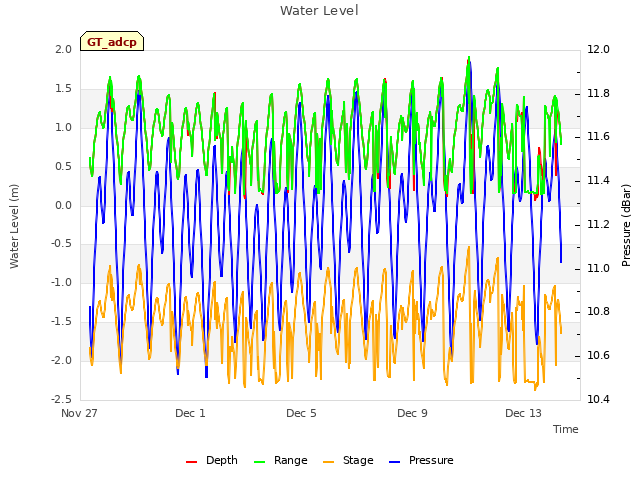Click the Dec 1 date tick label
This screenshot has width=640, height=480.
point(190,413)
